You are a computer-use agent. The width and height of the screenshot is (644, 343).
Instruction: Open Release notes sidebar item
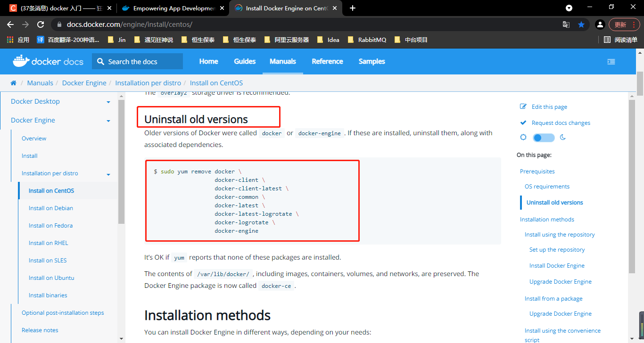click(x=40, y=330)
